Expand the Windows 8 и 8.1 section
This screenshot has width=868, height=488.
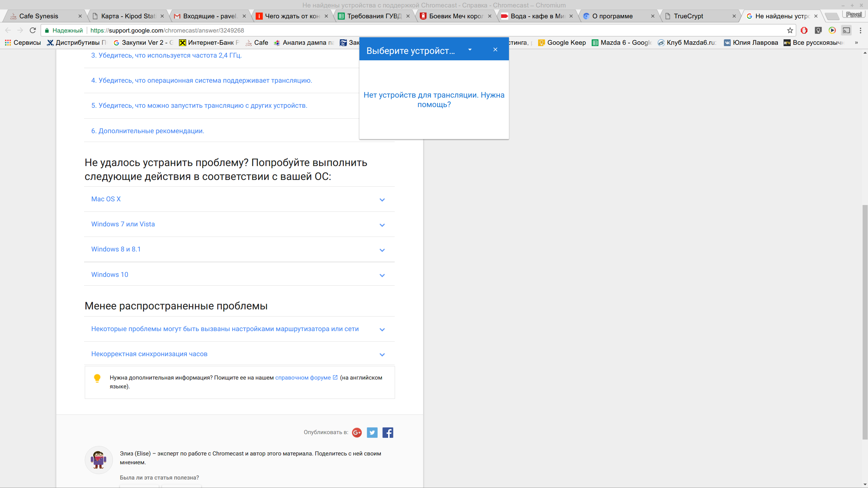pyautogui.click(x=239, y=249)
